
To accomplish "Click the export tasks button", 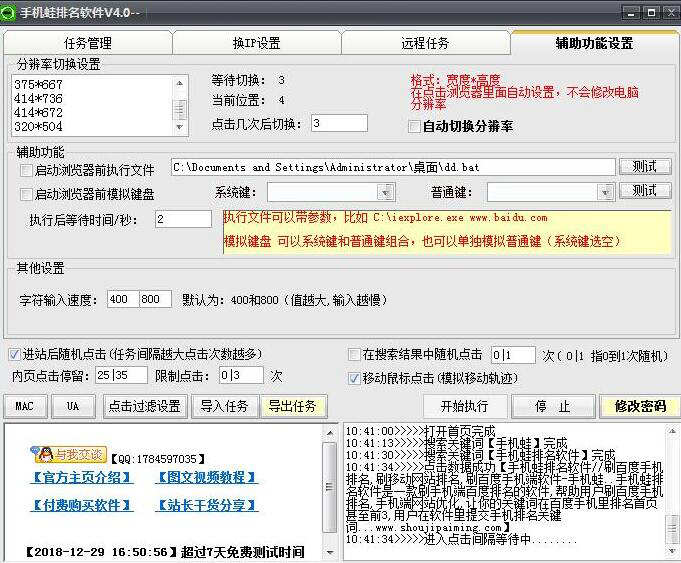I will [x=292, y=406].
